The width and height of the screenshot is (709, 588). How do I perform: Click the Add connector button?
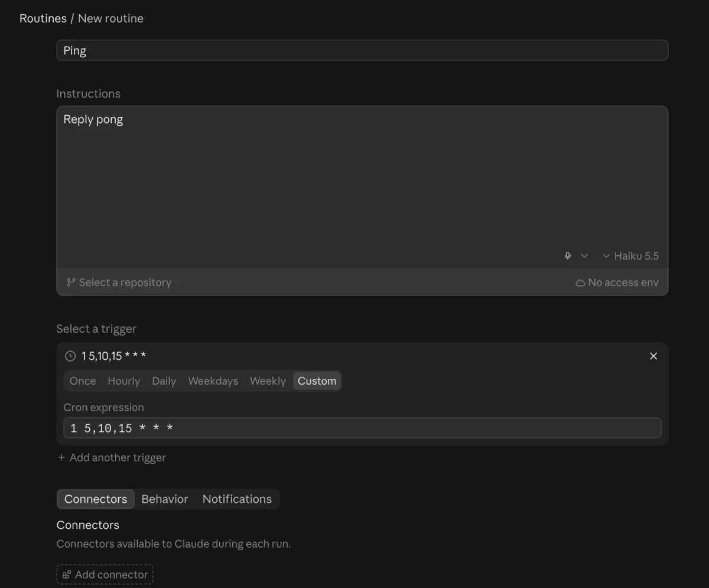pos(105,574)
